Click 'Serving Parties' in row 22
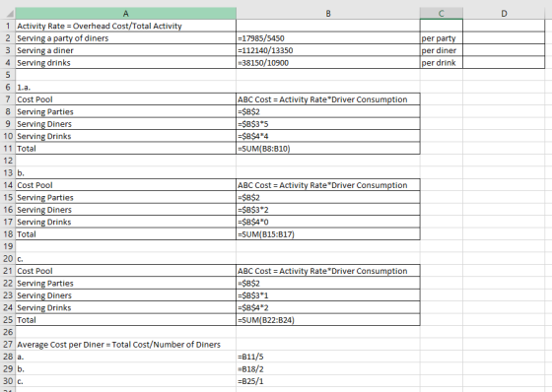Screen dimensions: 552x392 (126, 283)
